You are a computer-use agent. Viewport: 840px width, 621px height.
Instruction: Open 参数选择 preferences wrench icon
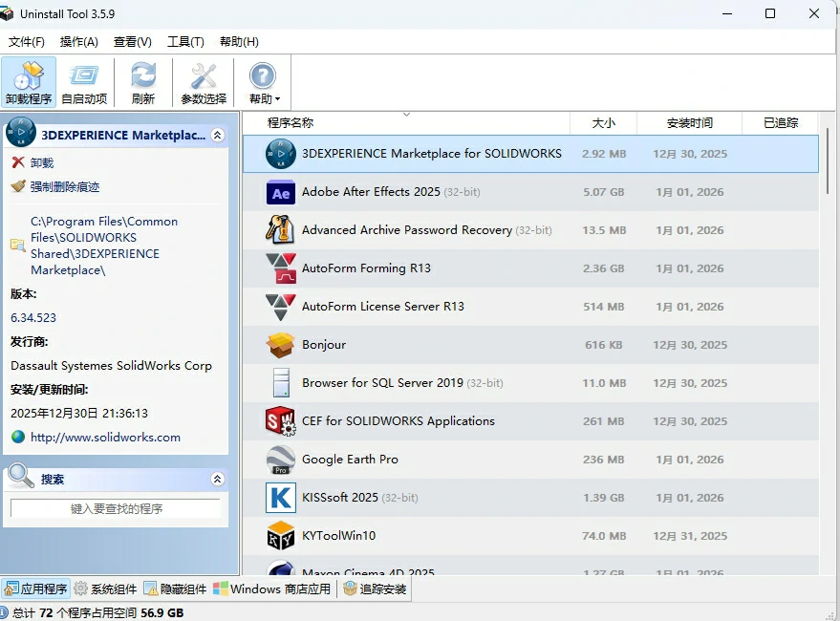204,76
